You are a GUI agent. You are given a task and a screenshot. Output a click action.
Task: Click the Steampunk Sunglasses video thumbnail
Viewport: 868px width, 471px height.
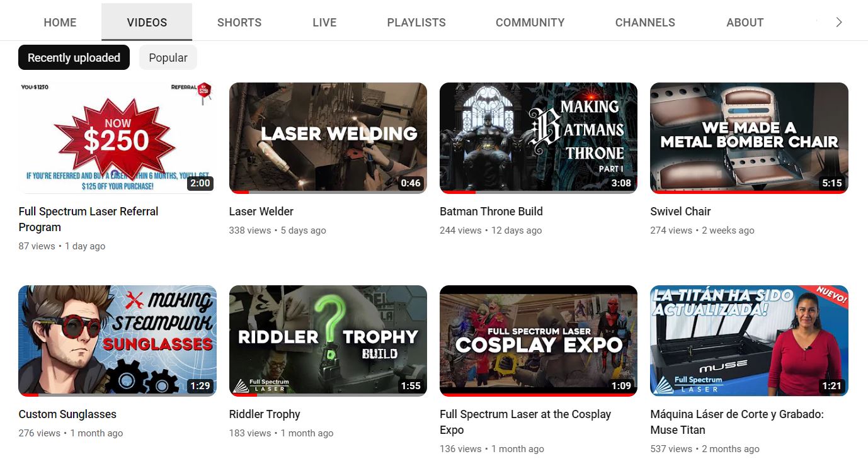tap(117, 340)
